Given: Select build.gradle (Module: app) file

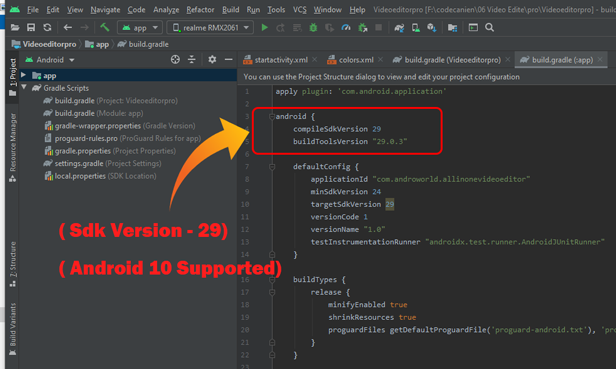Looking at the screenshot, I should [93, 113].
